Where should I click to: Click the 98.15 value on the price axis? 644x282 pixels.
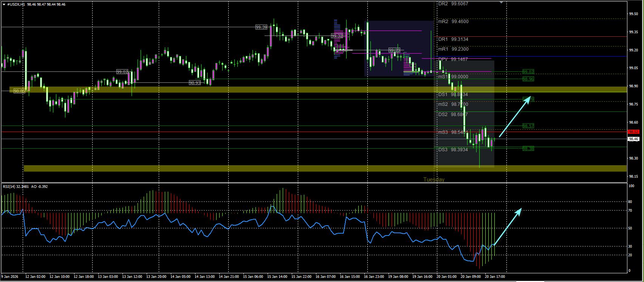633,177
